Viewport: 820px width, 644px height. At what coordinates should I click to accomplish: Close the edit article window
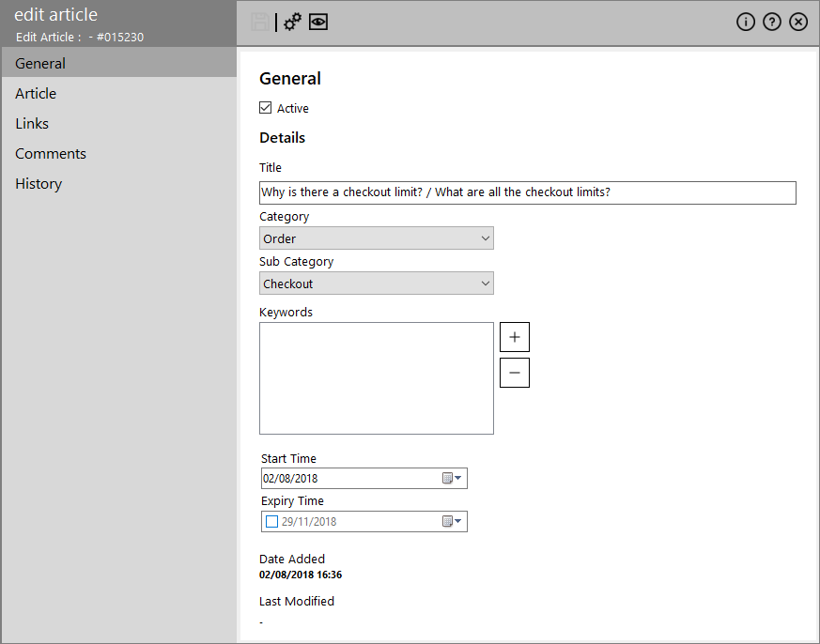point(798,22)
